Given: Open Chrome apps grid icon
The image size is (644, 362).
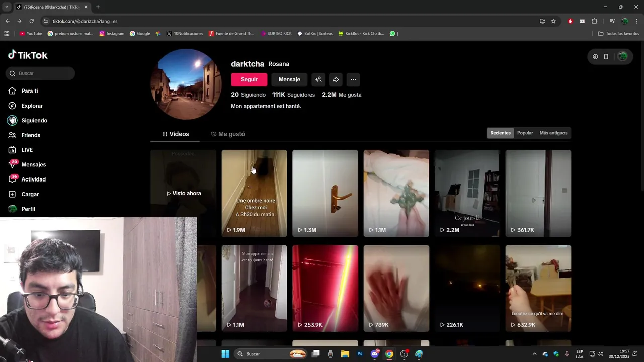Looking at the screenshot, I should click(7, 34).
